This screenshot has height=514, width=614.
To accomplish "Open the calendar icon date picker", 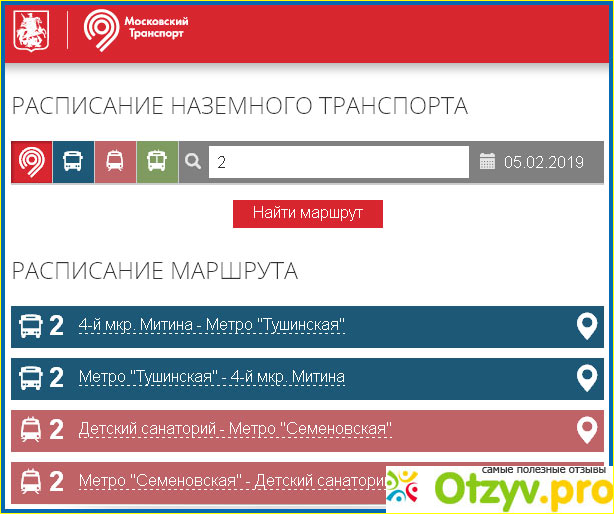I will [x=487, y=161].
